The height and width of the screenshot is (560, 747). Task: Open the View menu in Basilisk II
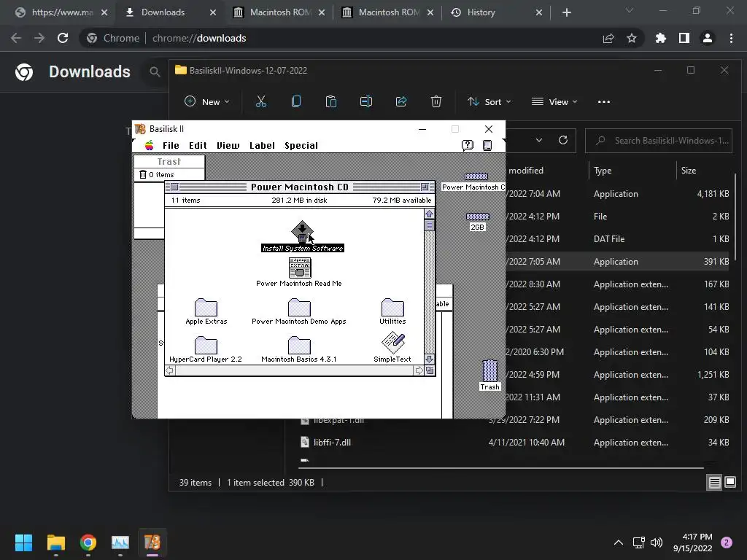[x=228, y=146]
